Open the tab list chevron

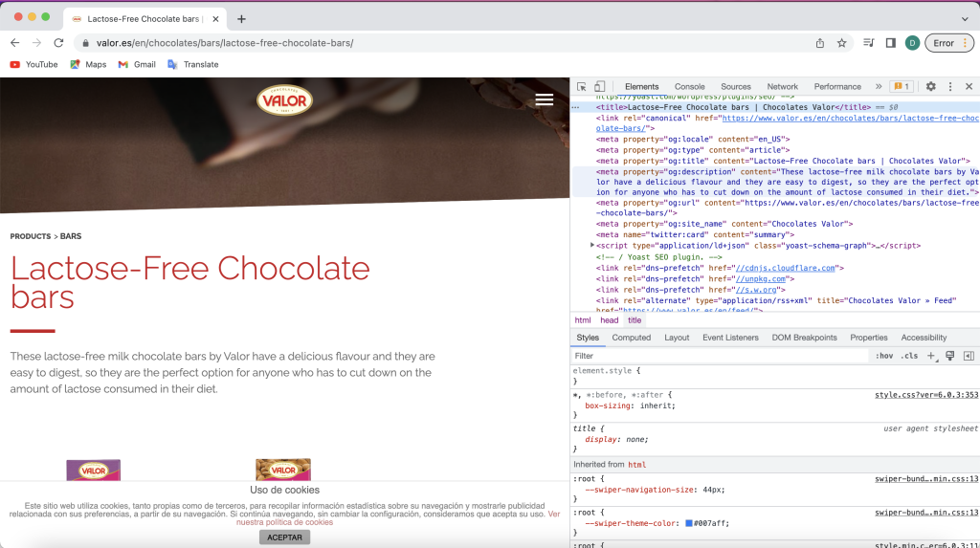point(965,19)
